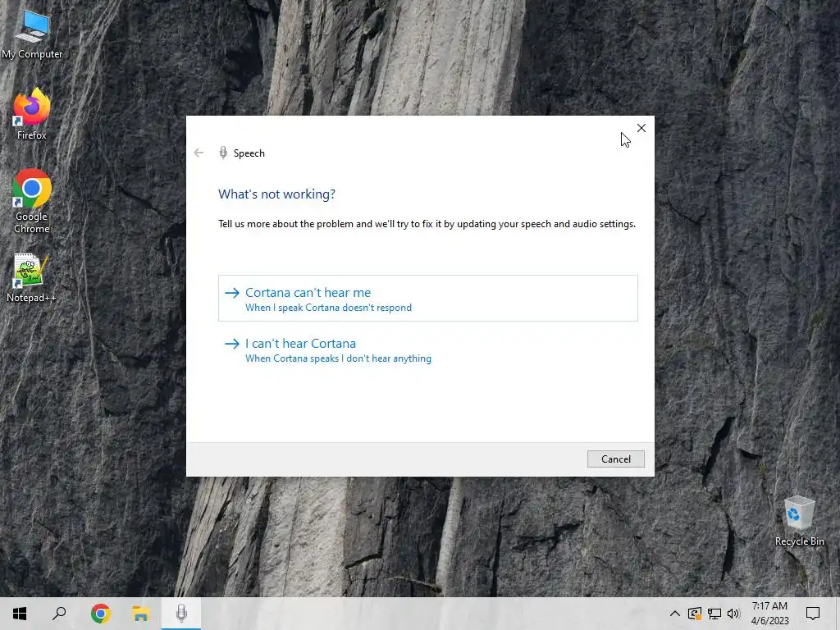
Task: Click "When I speak Cortana doesn't respond" text
Action: point(328,308)
